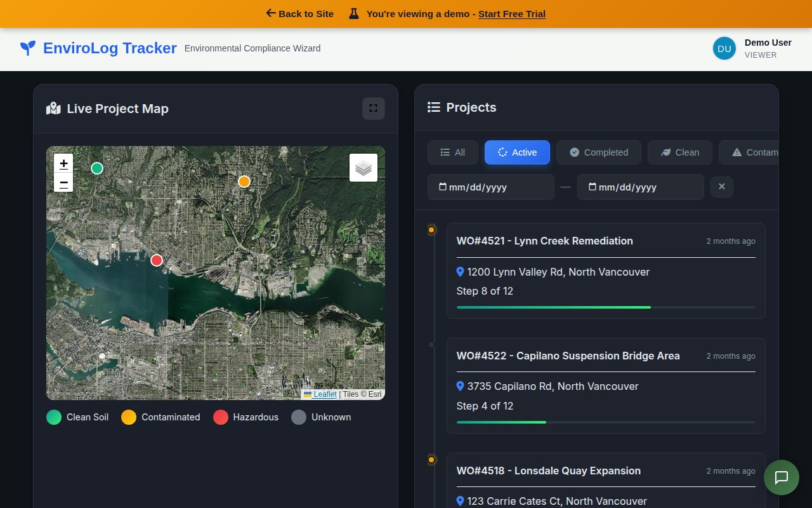812x508 pixels.
Task: Select the orange Contaminated map marker
Action: 244,182
